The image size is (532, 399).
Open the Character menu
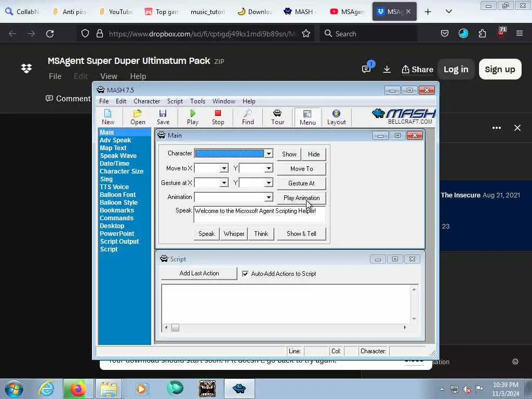click(x=147, y=101)
